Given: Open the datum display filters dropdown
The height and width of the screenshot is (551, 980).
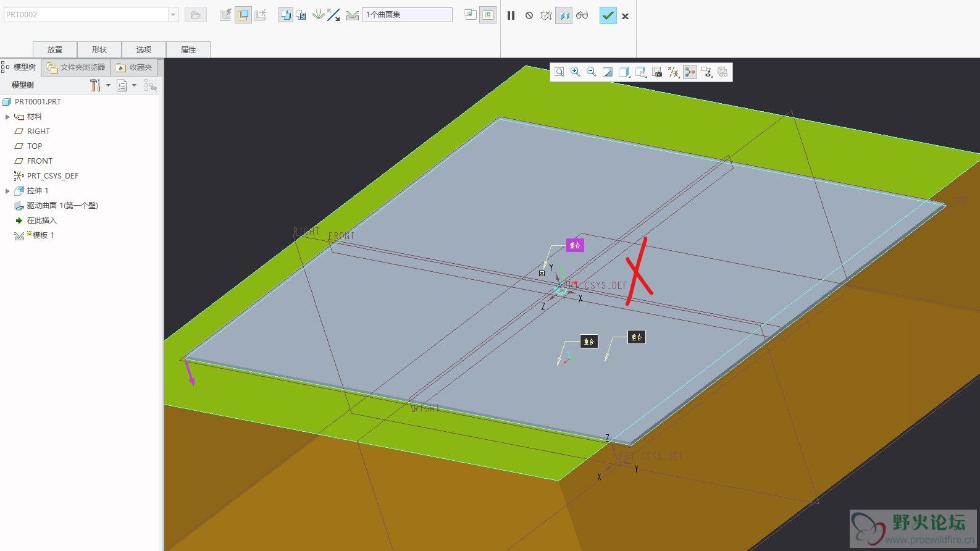Looking at the screenshot, I should 674,72.
